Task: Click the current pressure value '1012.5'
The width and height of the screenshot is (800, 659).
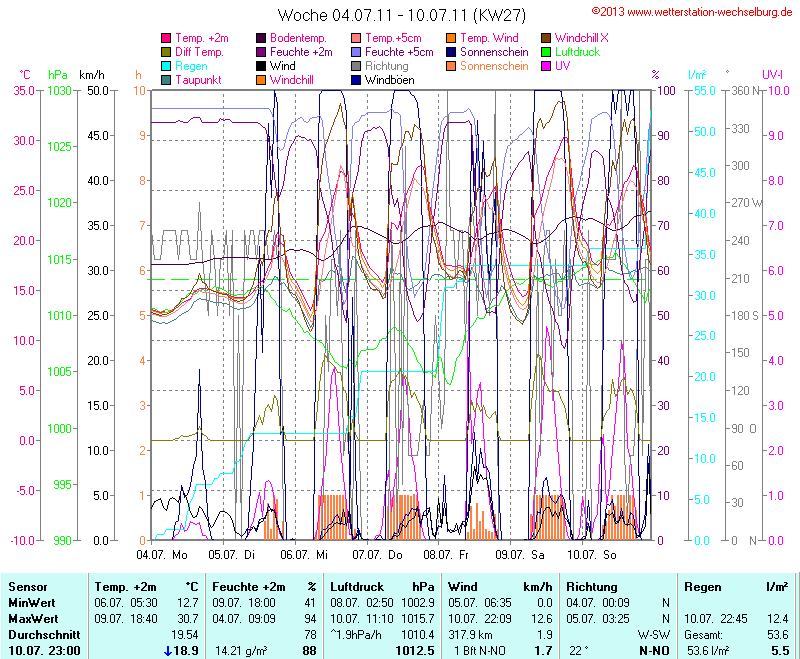Action: 415,651
